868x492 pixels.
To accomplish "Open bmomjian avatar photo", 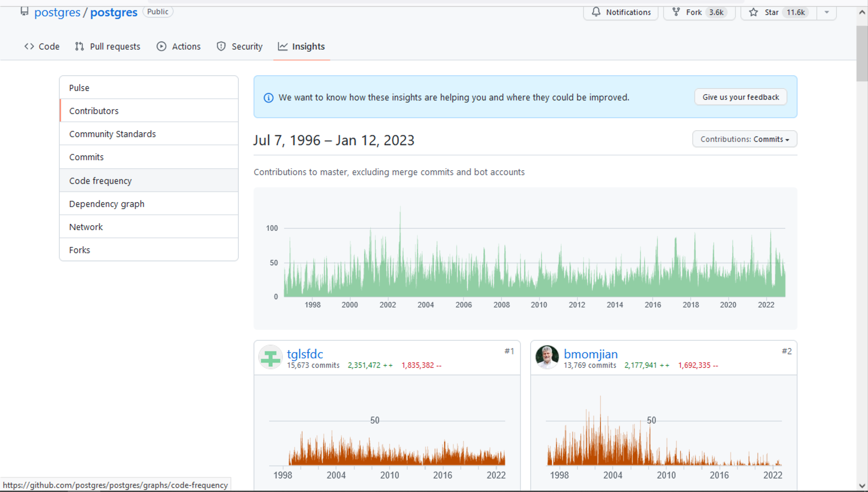I will (547, 357).
